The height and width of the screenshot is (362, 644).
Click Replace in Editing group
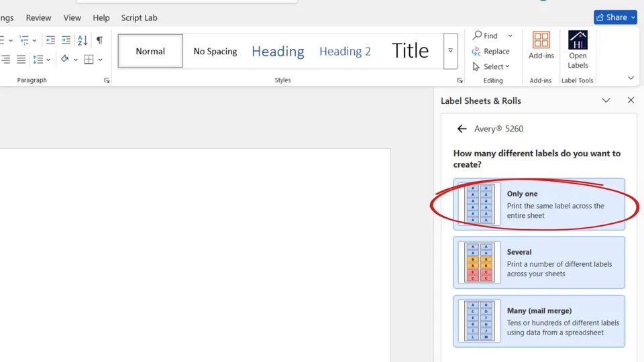[491, 52]
